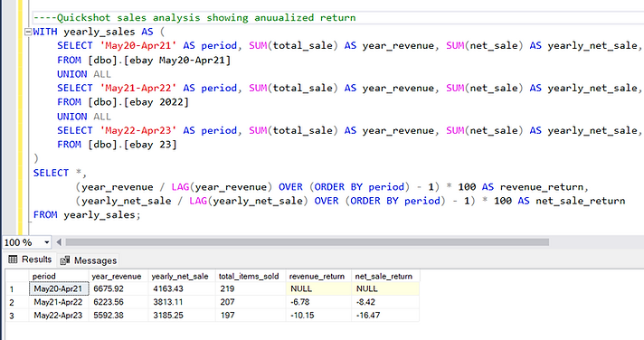
Task: Click the -8.42 net_sale_return cell
Action: point(385,302)
